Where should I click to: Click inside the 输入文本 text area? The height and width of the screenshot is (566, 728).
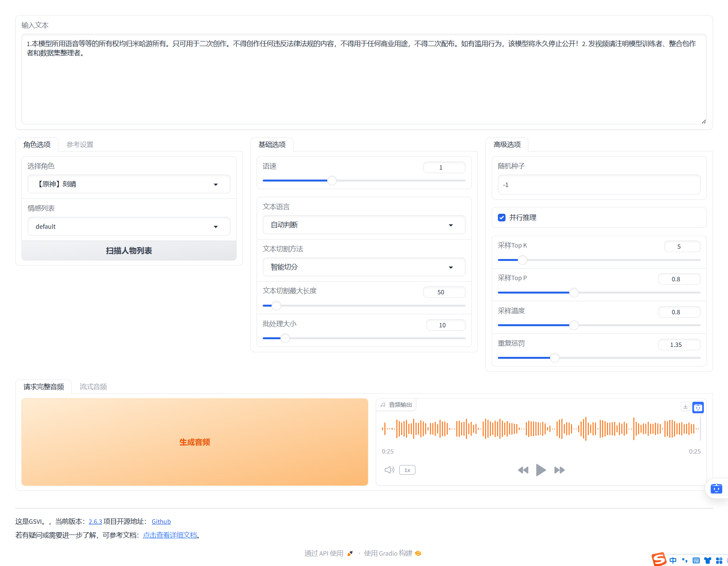coord(364,79)
